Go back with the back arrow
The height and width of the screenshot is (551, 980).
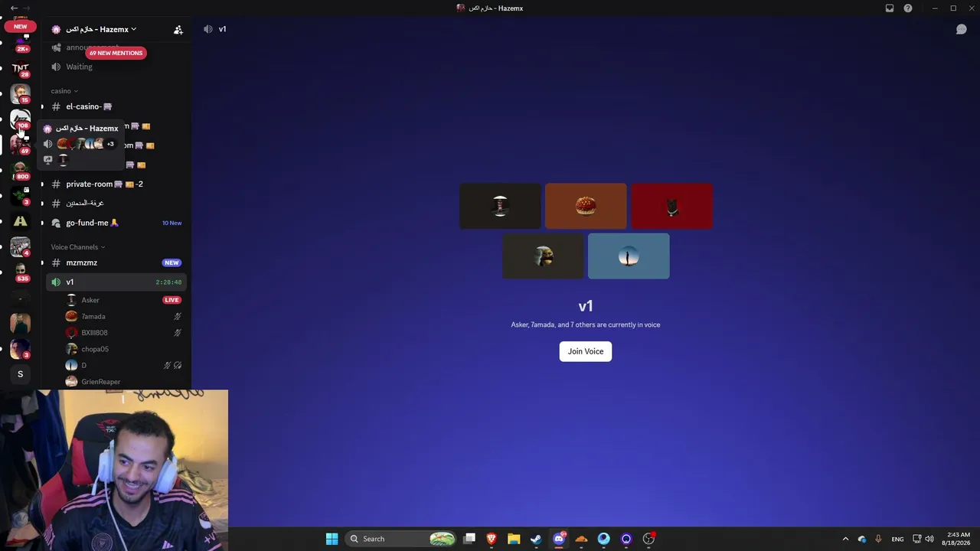tap(14, 8)
